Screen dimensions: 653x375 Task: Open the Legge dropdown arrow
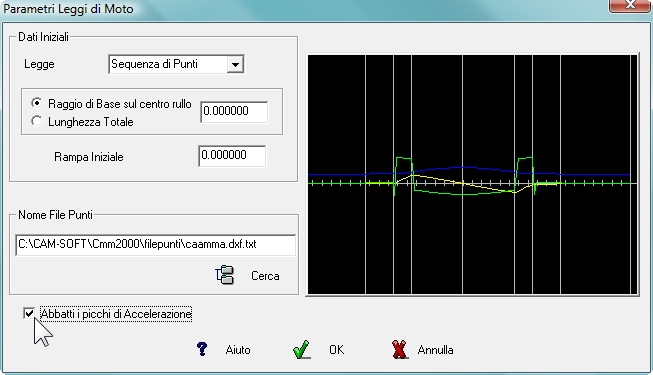coord(235,65)
